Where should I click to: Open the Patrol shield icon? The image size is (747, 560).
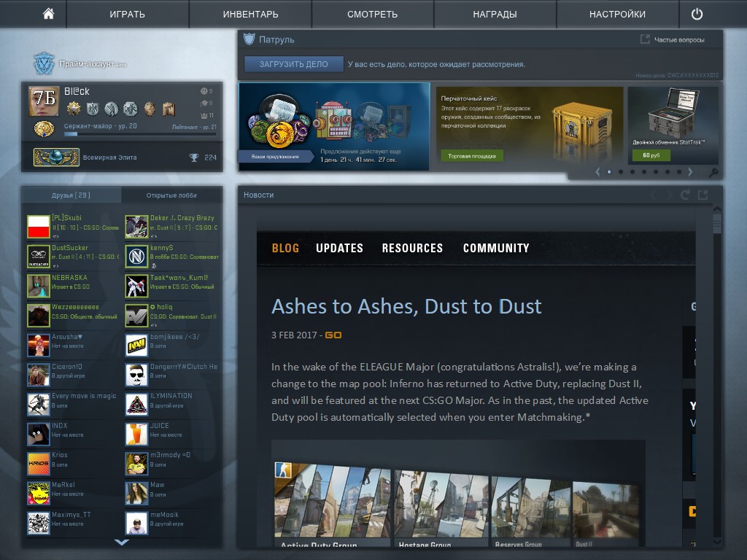pos(249,39)
